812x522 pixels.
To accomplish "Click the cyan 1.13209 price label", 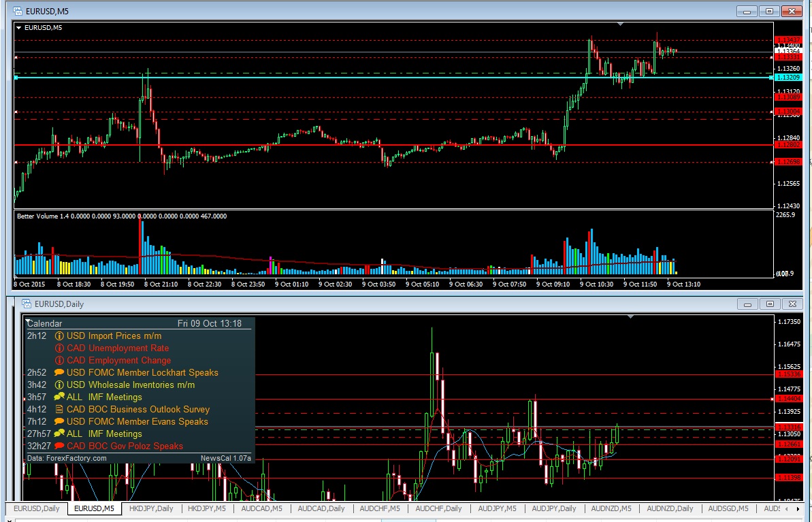I will point(788,77).
